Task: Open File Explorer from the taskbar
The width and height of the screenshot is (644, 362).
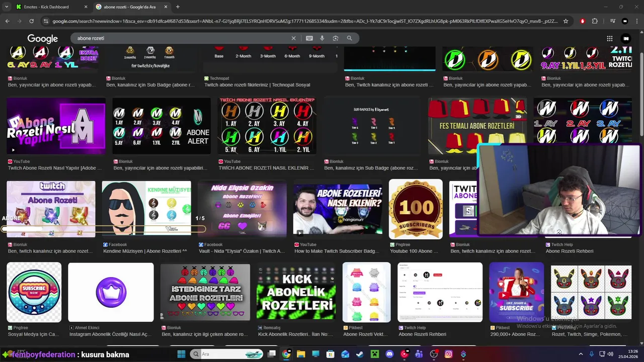Action: click(x=301, y=354)
